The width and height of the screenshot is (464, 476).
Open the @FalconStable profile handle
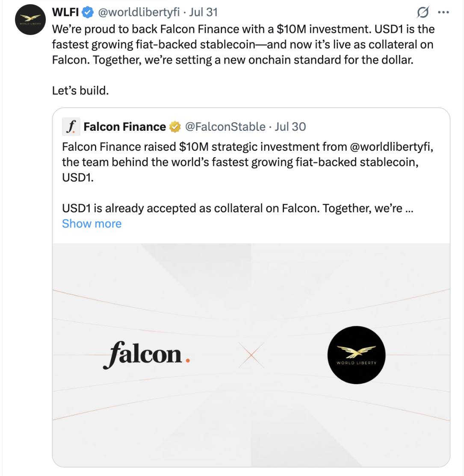(224, 126)
